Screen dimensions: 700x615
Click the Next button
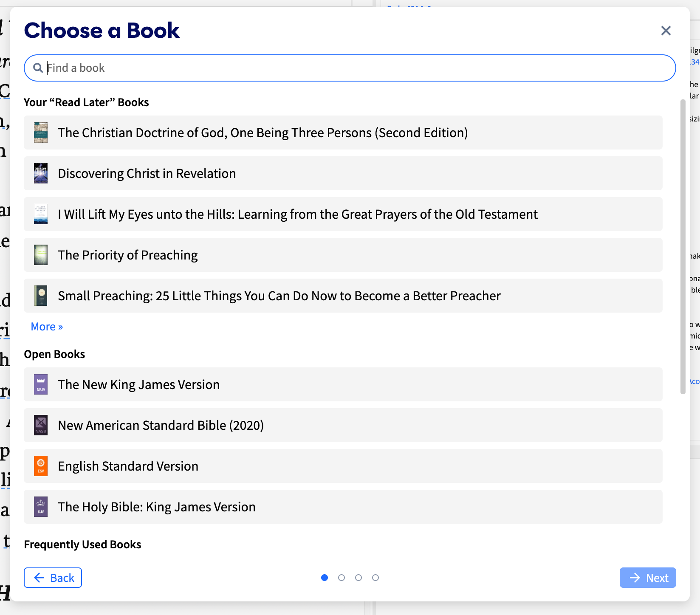coord(648,578)
